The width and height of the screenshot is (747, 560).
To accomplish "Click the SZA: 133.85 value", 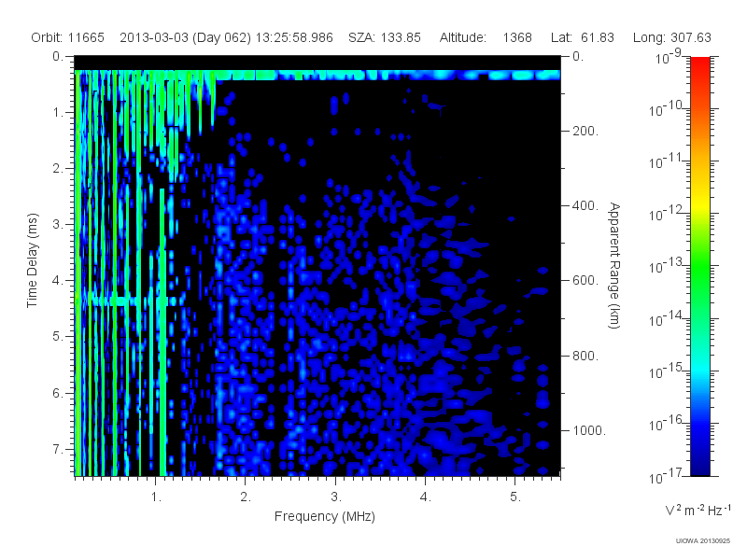I will click(385, 37).
